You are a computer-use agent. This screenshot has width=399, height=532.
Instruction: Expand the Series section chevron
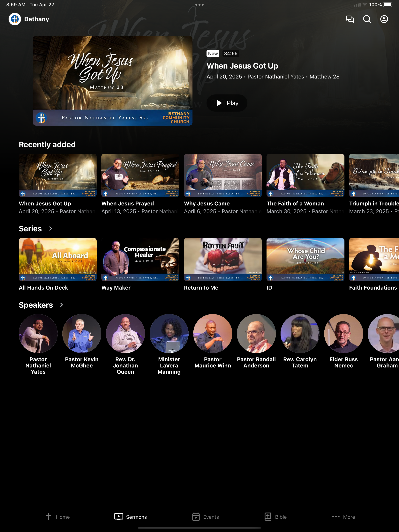50,228
